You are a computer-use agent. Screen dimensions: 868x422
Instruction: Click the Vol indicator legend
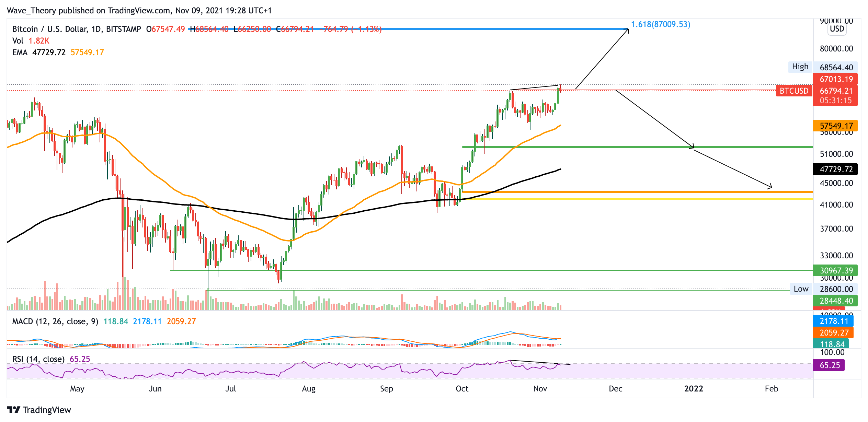[x=18, y=41]
